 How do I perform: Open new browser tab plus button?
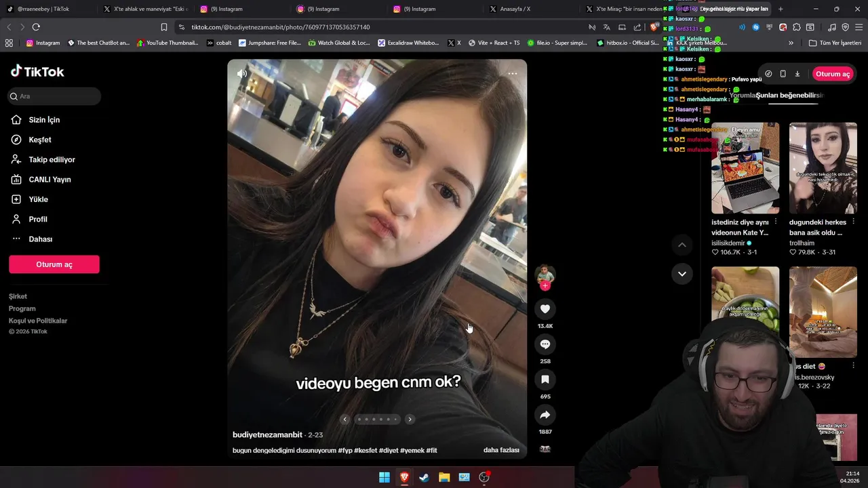[781, 9]
